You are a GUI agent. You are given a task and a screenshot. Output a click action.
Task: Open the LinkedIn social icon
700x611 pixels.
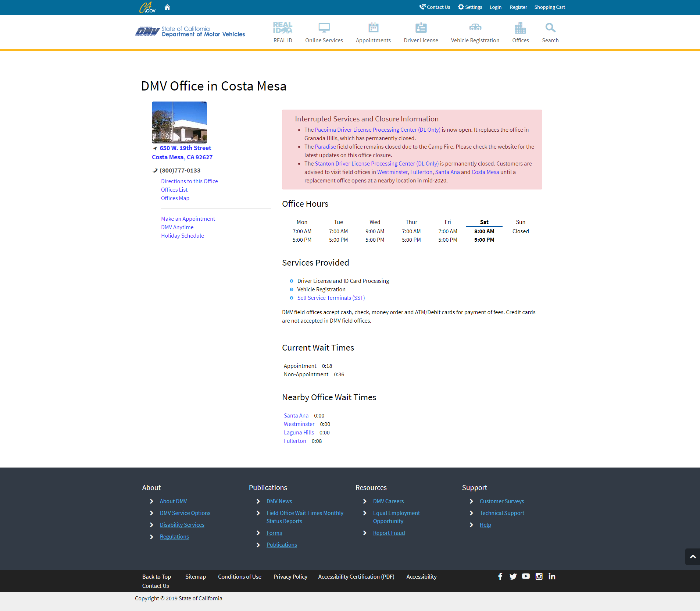click(552, 576)
